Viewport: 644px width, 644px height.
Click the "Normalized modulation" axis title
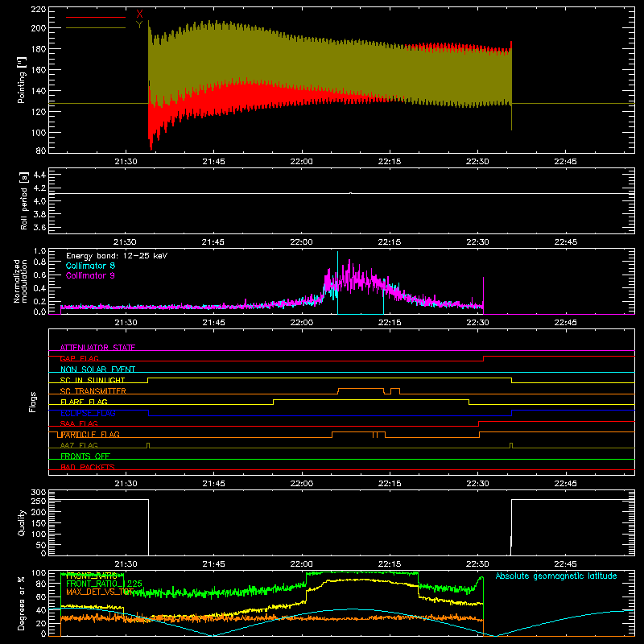pos(21,281)
